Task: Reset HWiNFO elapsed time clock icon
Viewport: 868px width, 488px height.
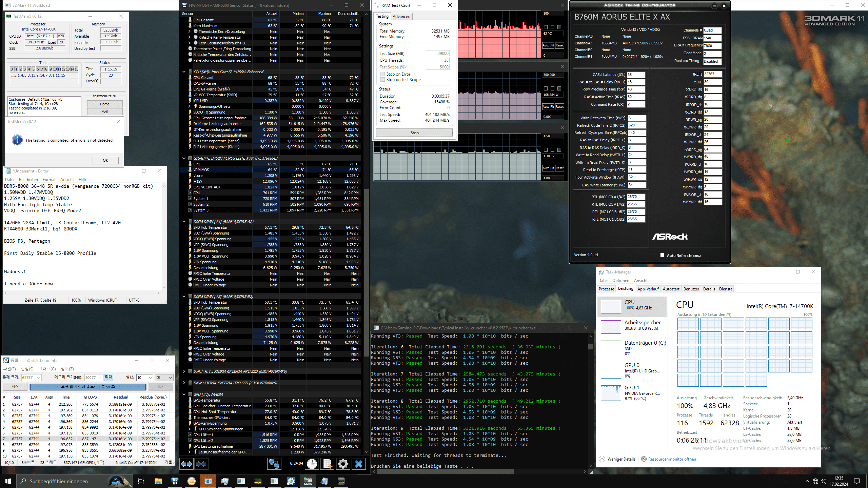Action: pos(312,464)
